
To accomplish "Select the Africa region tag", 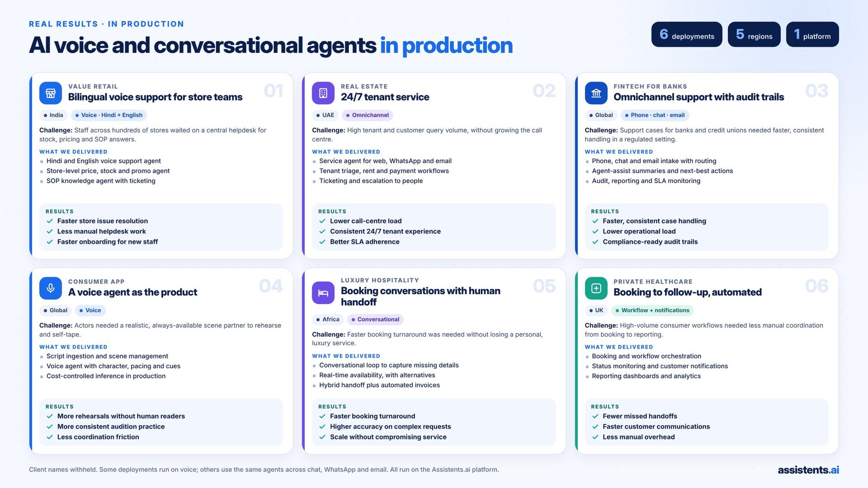I will 328,319.
